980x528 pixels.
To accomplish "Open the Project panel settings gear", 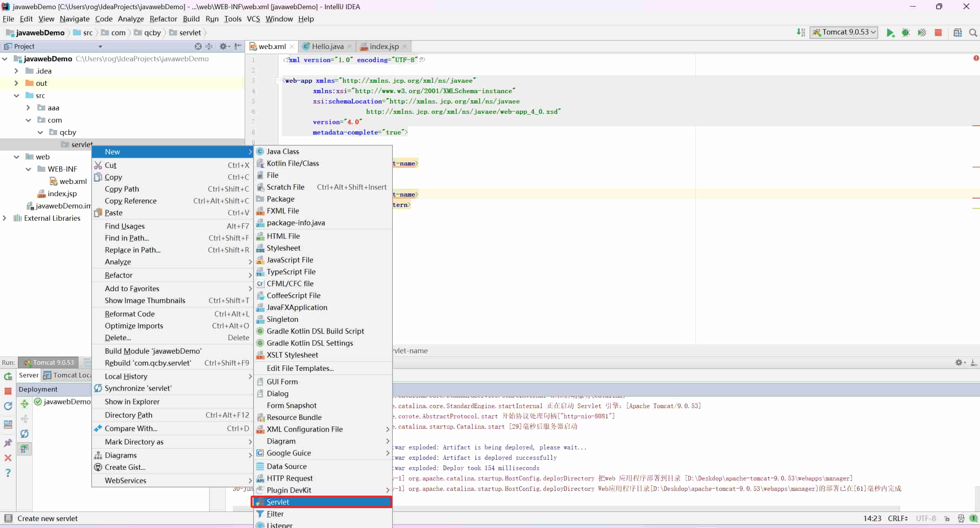I will (224, 46).
